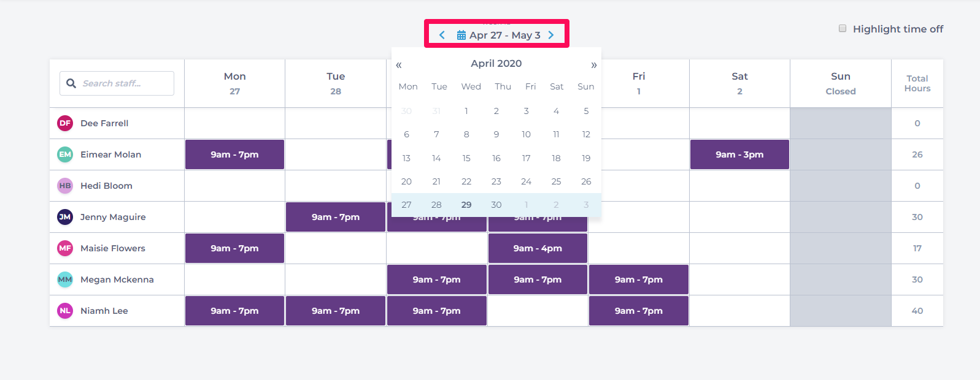Jump to previous month in date picker
This screenshot has height=380, width=980.
pyautogui.click(x=399, y=65)
